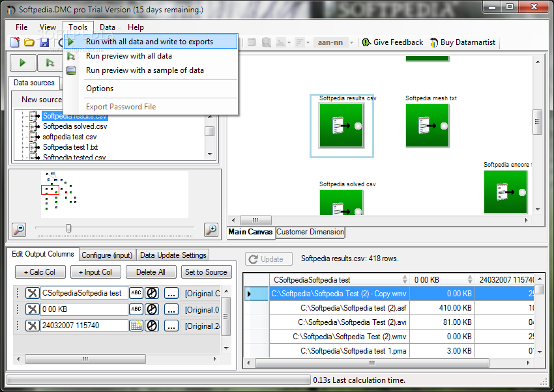This screenshot has width=554, height=392.
Task: Click the ABC type icon for CSoftpediaSoftpedia test
Action: 136,293
